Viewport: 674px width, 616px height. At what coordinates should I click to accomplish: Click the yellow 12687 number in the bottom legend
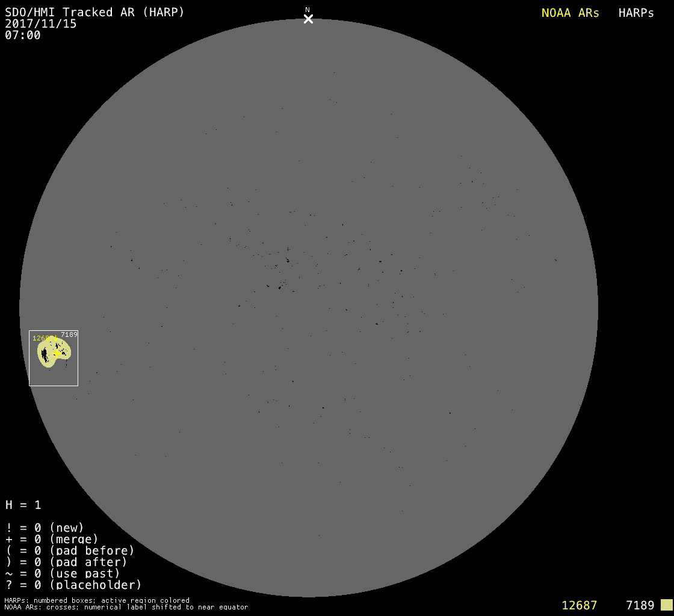coord(579,605)
